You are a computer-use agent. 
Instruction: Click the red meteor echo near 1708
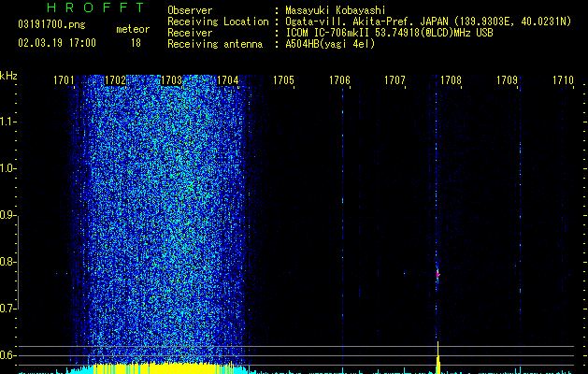(437, 274)
